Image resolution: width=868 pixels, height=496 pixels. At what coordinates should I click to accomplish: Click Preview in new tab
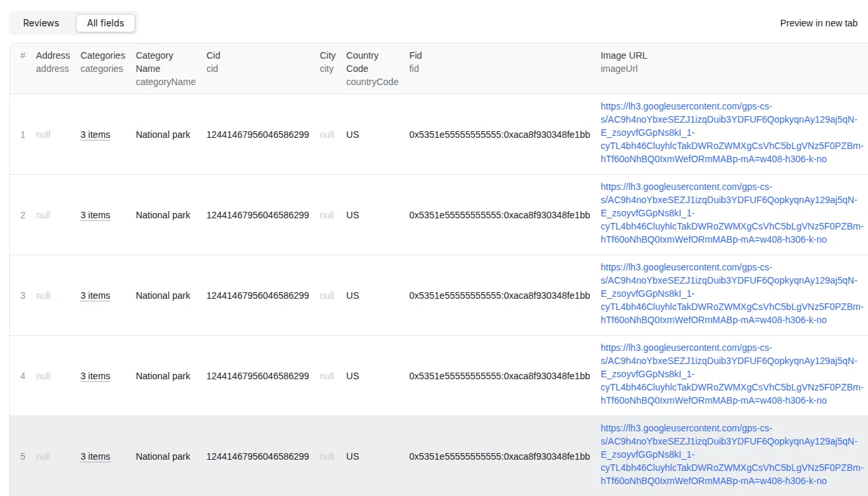818,23
